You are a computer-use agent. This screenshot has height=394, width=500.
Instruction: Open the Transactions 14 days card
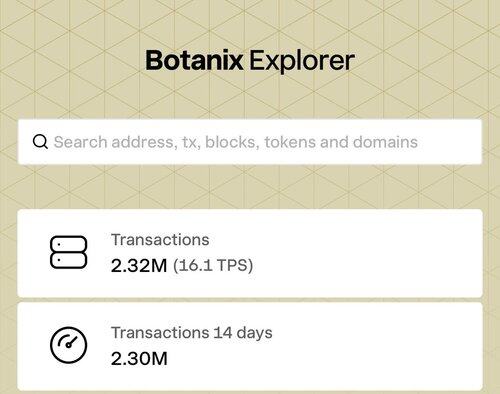click(250, 347)
